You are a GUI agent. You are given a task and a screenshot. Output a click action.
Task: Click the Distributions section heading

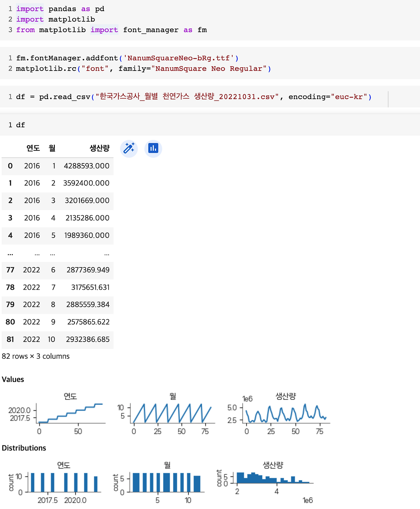[x=24, y=448]
